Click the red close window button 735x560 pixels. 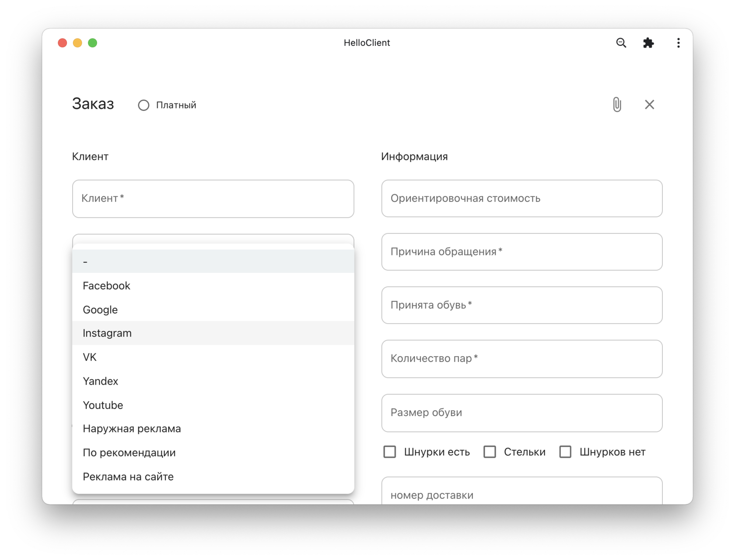pos(63,43)
